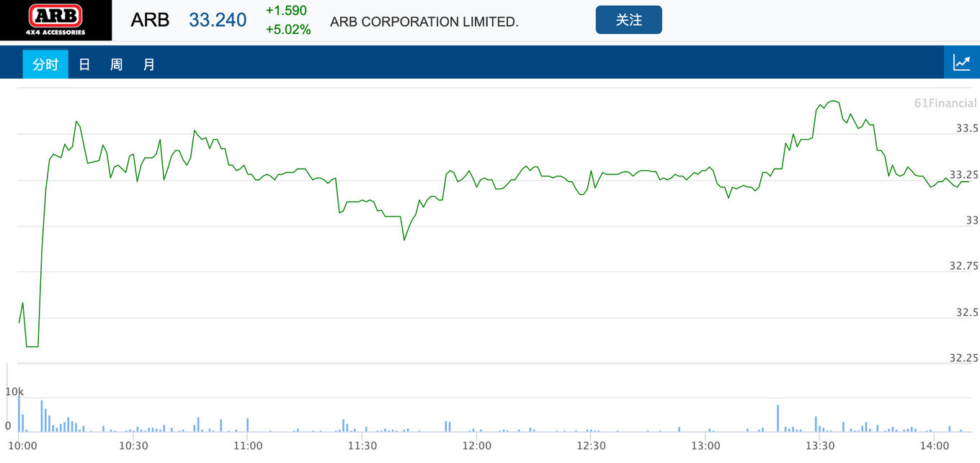Click the 12:30 time axis label
Screen dimensions: 980x463
click(x=592, y=446)
